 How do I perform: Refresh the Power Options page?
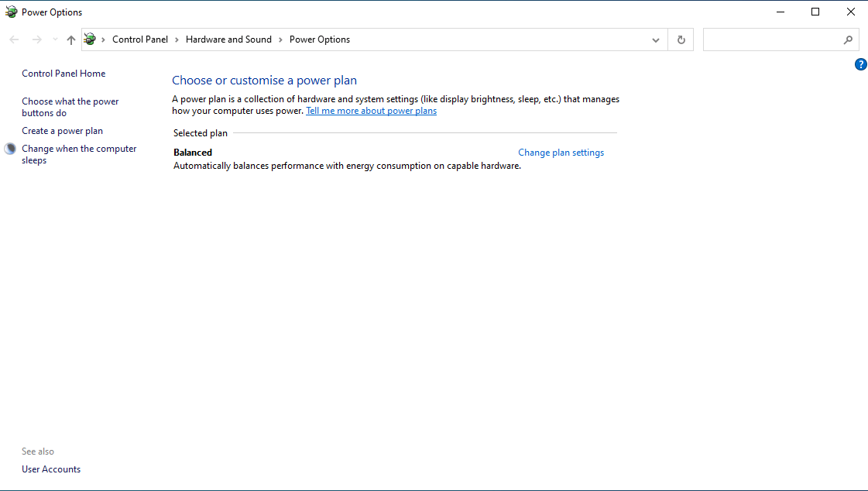pyautogui.click(x=681, y=39)
